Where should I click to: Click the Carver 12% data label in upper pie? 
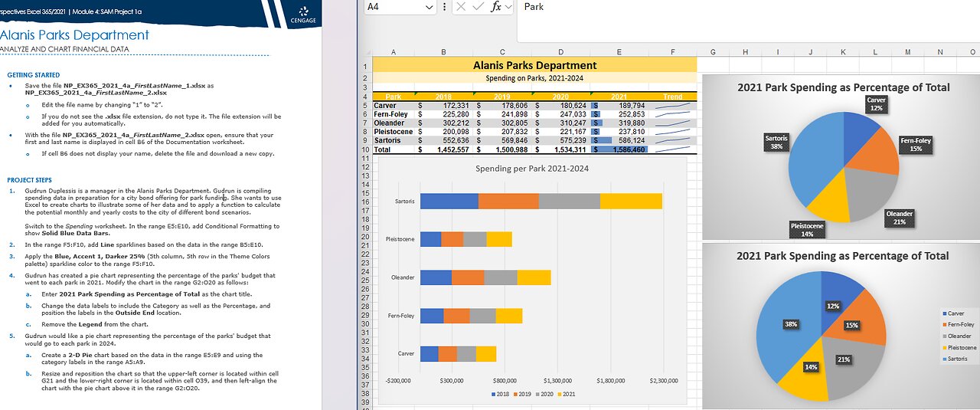(x=877, y=104)
